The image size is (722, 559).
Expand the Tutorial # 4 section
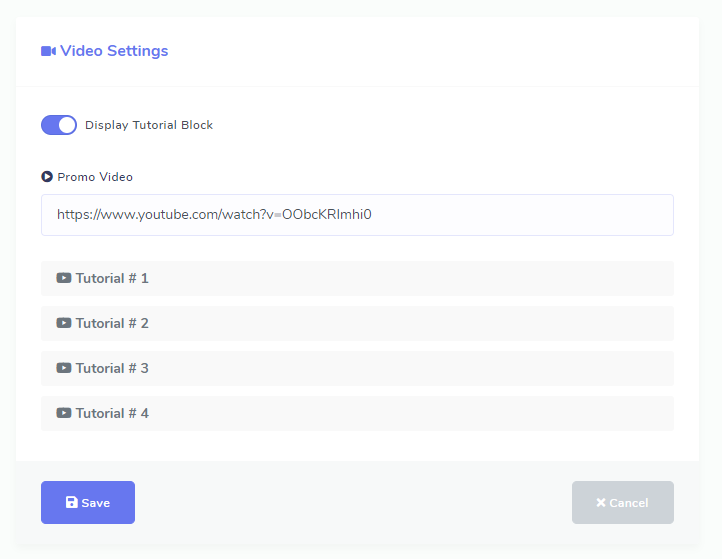coord(356,413)
